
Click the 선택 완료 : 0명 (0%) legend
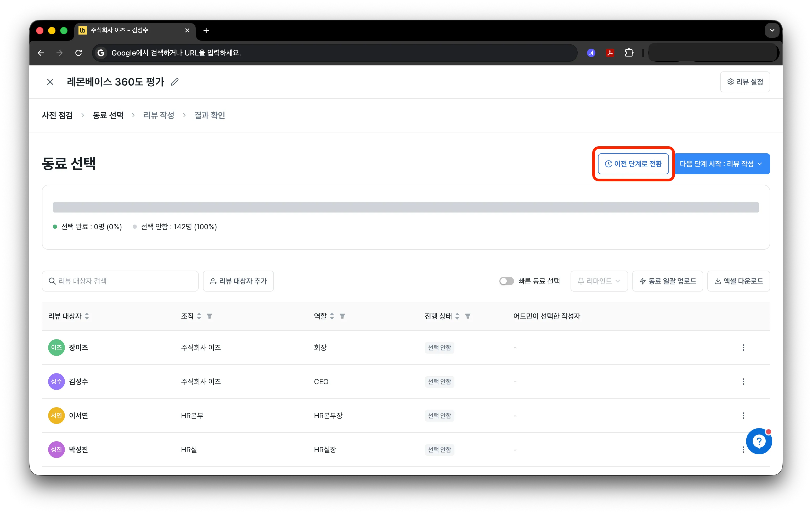87,227
